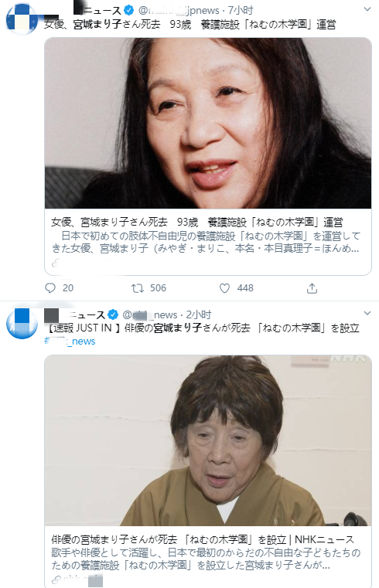Screen dimensions: 379x588
Task: Like the first tweet with 448 likes
Action: click(x=224, y=288)
